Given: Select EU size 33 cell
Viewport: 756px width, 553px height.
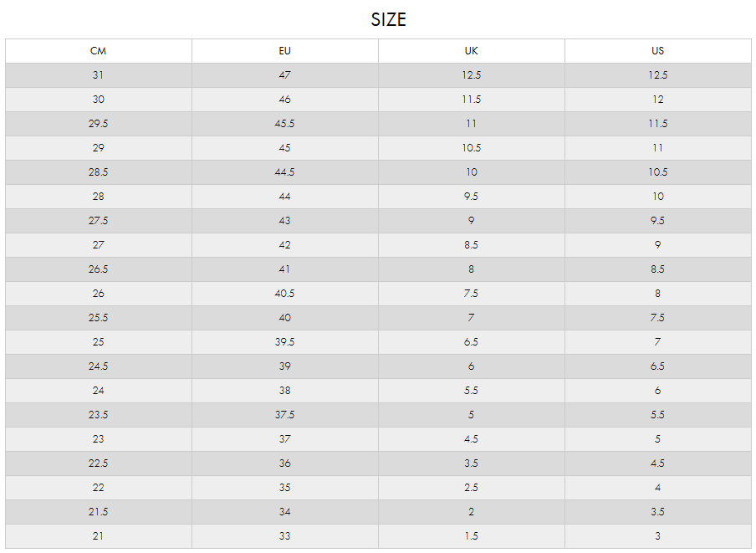Looking at the screenshot, I should (285, 536).
